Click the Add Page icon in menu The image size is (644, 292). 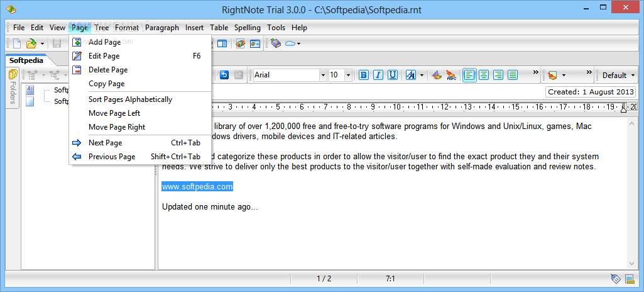click(77, 42)
